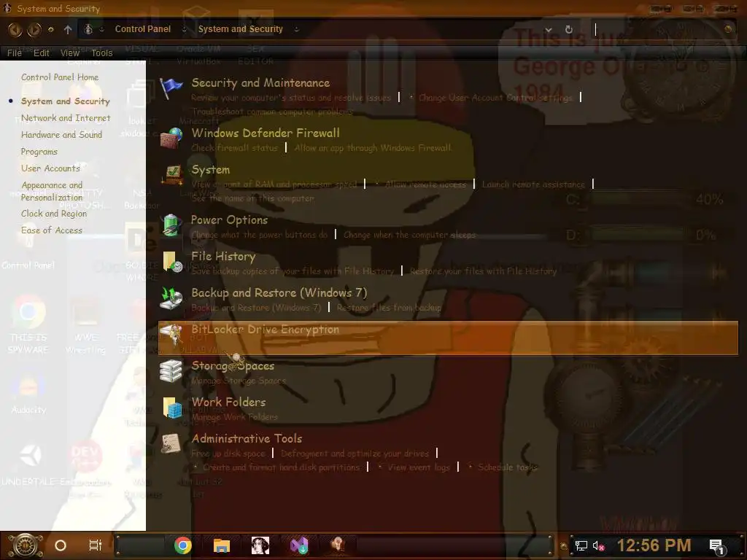Image resolution: width=747 pixels, height=560 pixels.
Task: Expand the address bar history chevron
Action: tap(549, 29)
